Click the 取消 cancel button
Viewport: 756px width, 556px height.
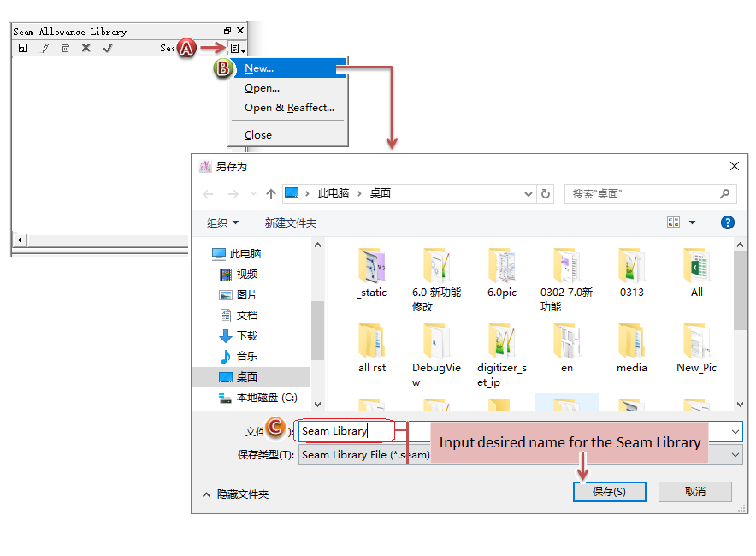pyautogui.click(x=694, y=492)
